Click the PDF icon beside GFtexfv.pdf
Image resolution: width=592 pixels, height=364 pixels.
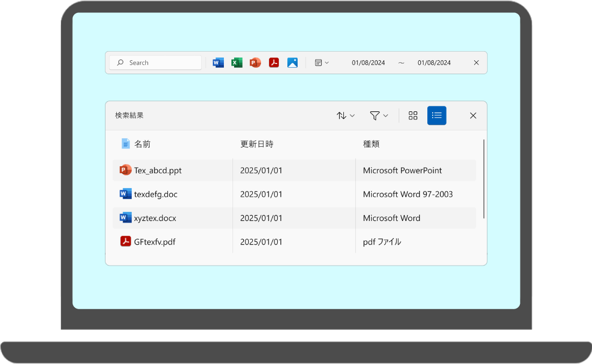[x=125, y=241]
